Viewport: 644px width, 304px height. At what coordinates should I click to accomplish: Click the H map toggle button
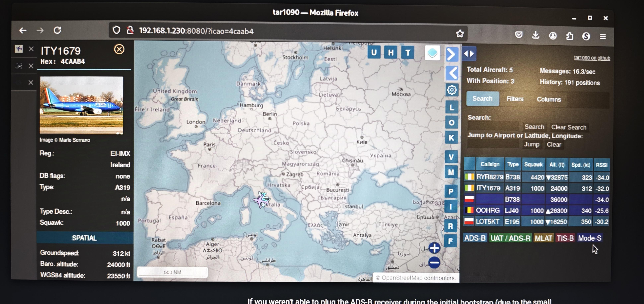point(391,52)
